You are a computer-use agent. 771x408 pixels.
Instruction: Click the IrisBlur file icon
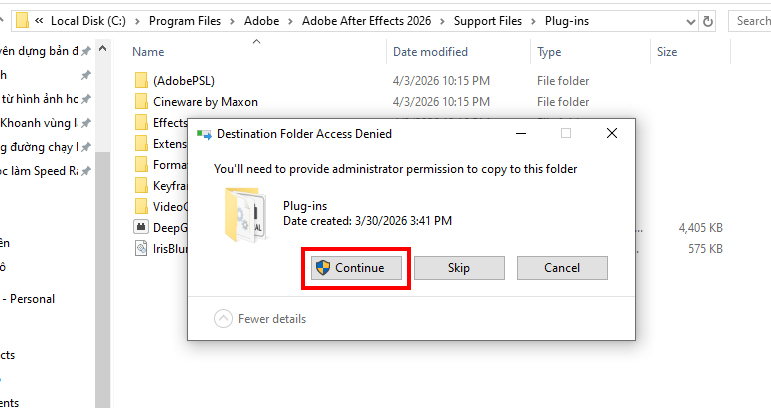click(x=140, y=248)
